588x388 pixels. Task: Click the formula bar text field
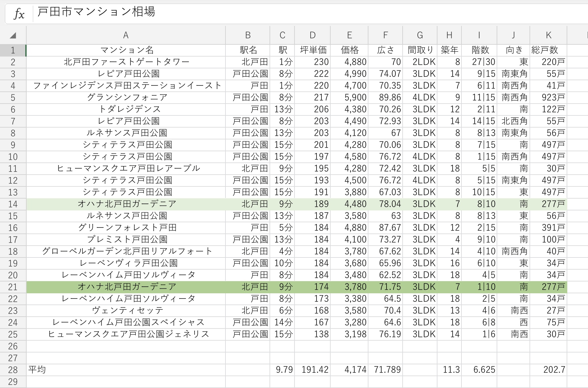click(296, 13)
